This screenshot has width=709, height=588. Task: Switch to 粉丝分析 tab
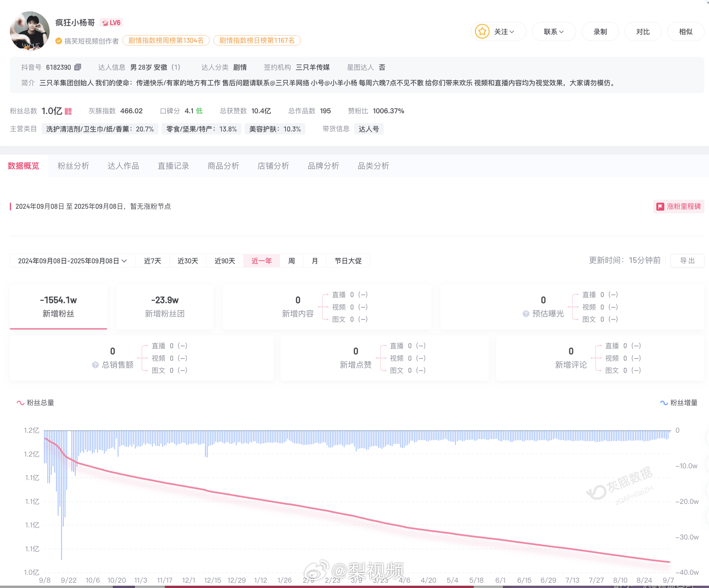click(x=73, y=166)
